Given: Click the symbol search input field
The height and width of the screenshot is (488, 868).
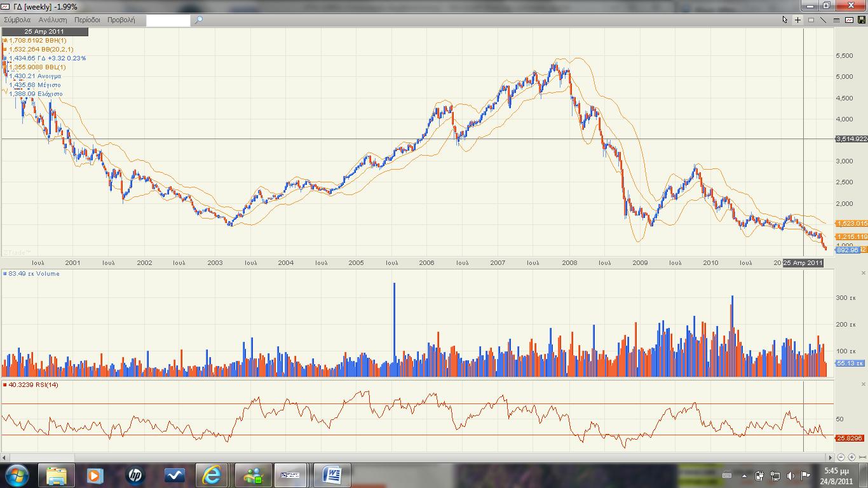Looking at the screenshot, I should coord(168,20).
